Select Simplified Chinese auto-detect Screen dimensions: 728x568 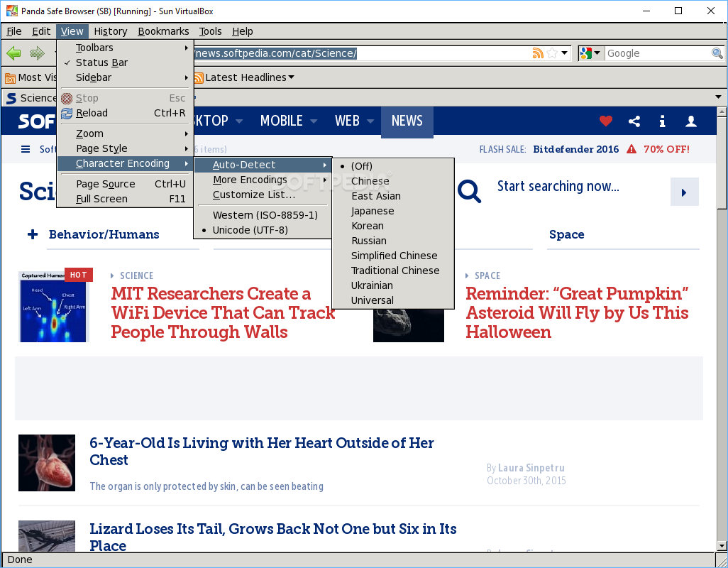[x=393, y=256]
